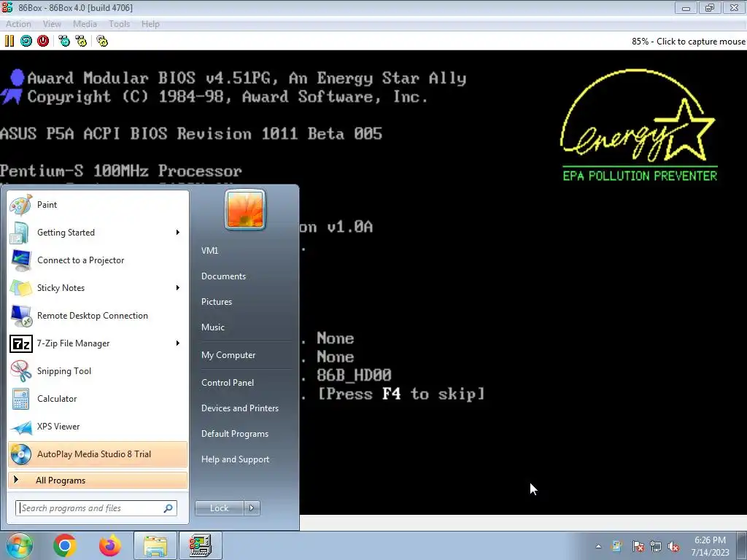Send Ctrl+Alt+Esc using the yellow keys icon
The width and height of the screenshot is (747, 560).
(81, 41)
